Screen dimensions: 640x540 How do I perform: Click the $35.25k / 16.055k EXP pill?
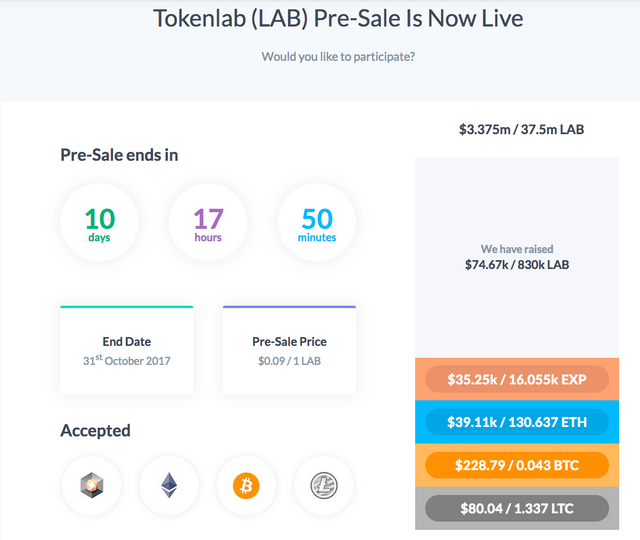517,379
